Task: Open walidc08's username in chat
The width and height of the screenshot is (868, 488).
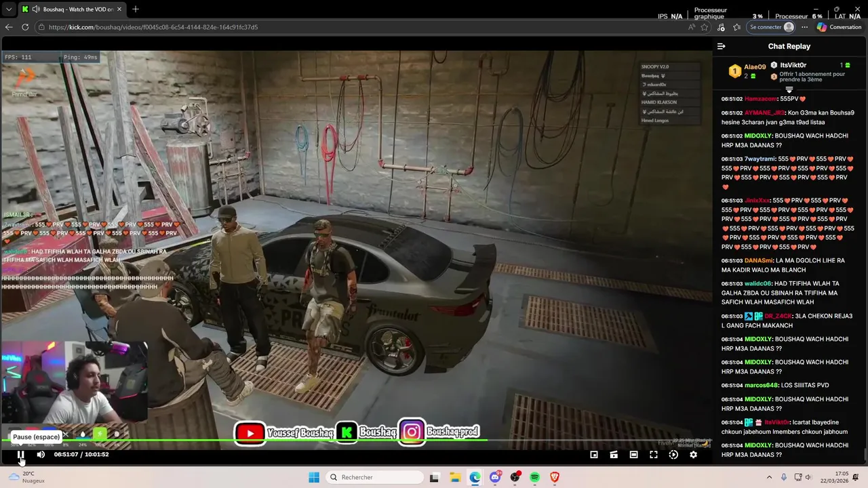Action: [x=758, y=283]
